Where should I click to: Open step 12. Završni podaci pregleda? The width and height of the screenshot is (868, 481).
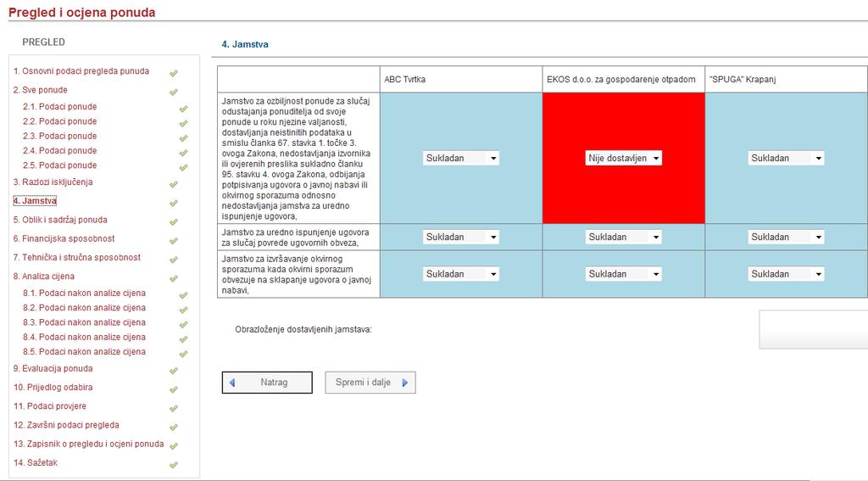pos(66,425)
